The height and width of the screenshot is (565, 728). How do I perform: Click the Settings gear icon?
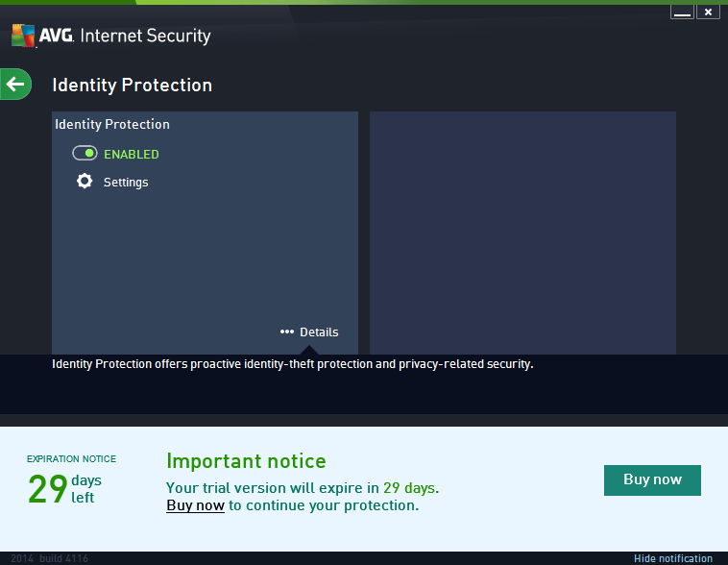(x=85, y=182)
